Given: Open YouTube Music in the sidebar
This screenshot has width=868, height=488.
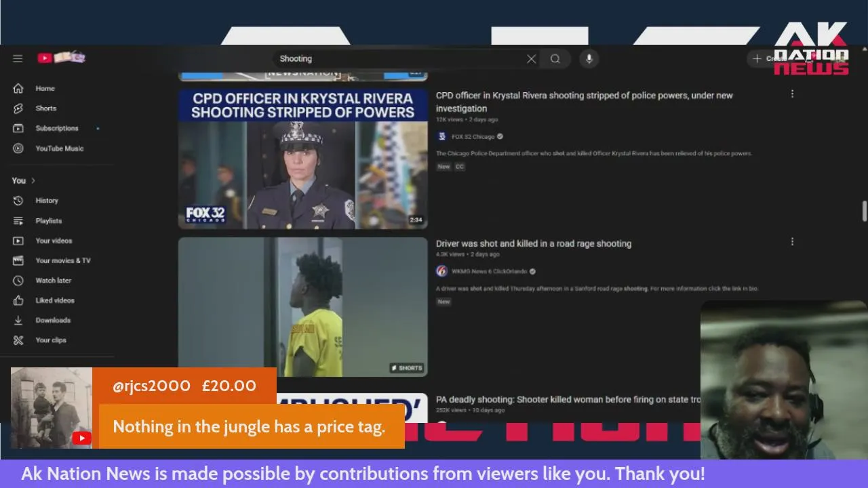Looking at the screenshot, I should pyautogui.click(x=60, y=148).
